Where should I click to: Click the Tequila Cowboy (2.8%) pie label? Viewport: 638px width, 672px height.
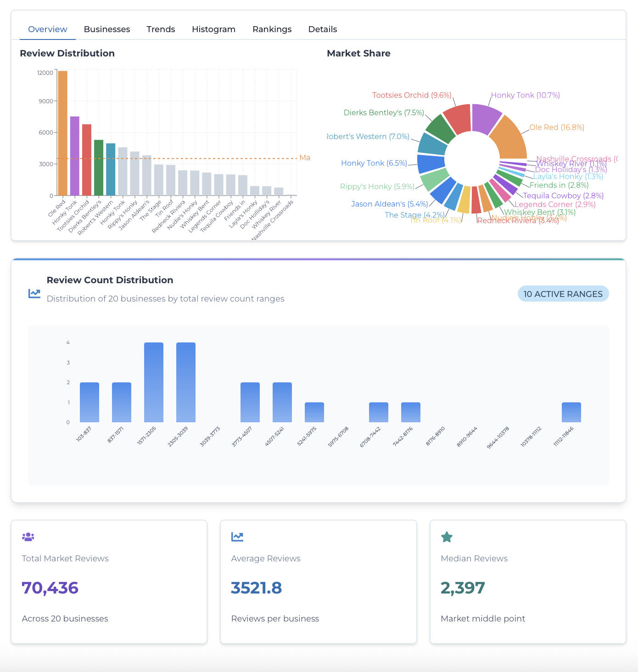pos(563,196)
